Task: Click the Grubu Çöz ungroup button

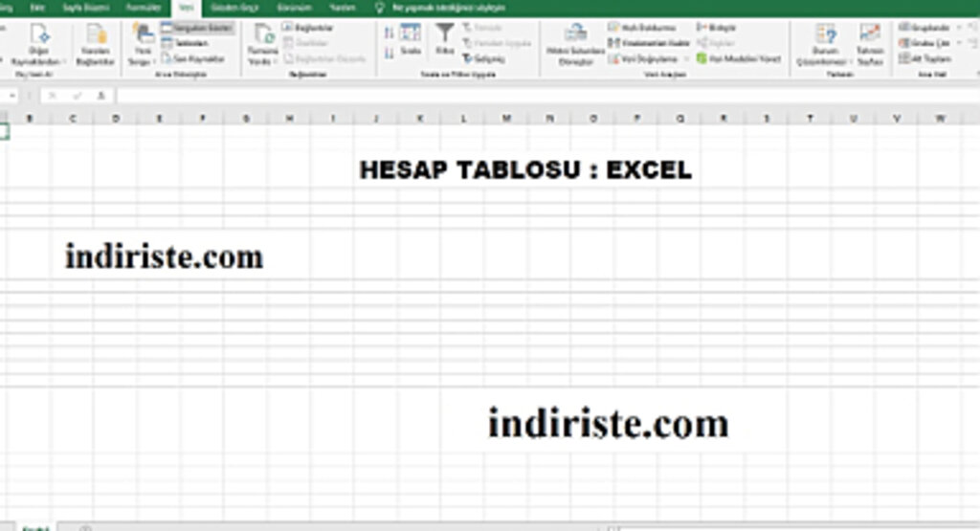Action: pyautogui.click(x=924, y=43)
